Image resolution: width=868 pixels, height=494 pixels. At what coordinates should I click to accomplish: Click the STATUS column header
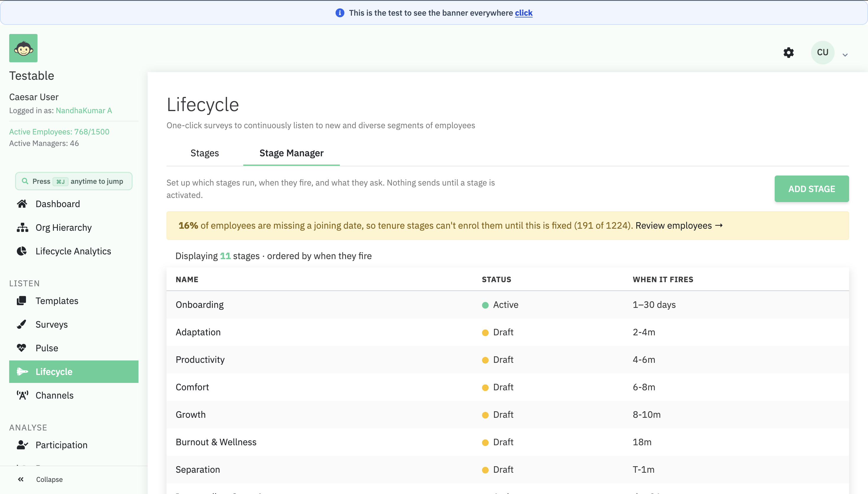[x=496, y=279]
